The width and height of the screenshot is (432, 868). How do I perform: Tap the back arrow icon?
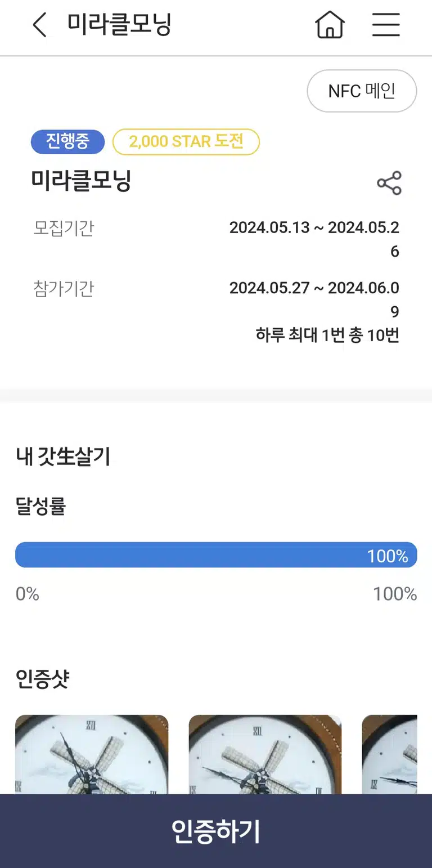(39, 25)
